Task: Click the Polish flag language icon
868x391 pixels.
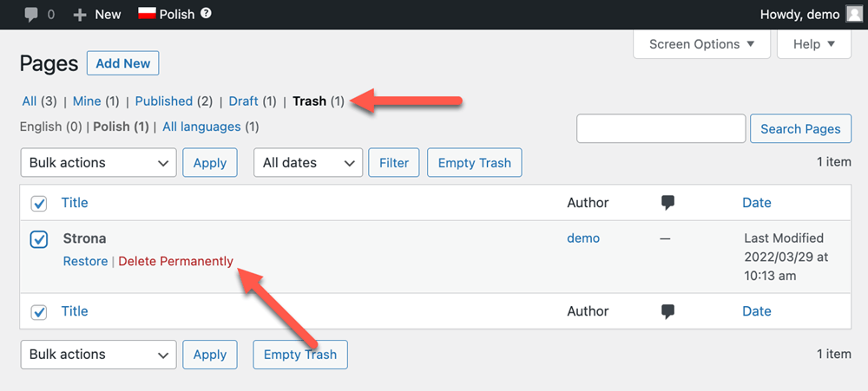Action: pos(147,14)
